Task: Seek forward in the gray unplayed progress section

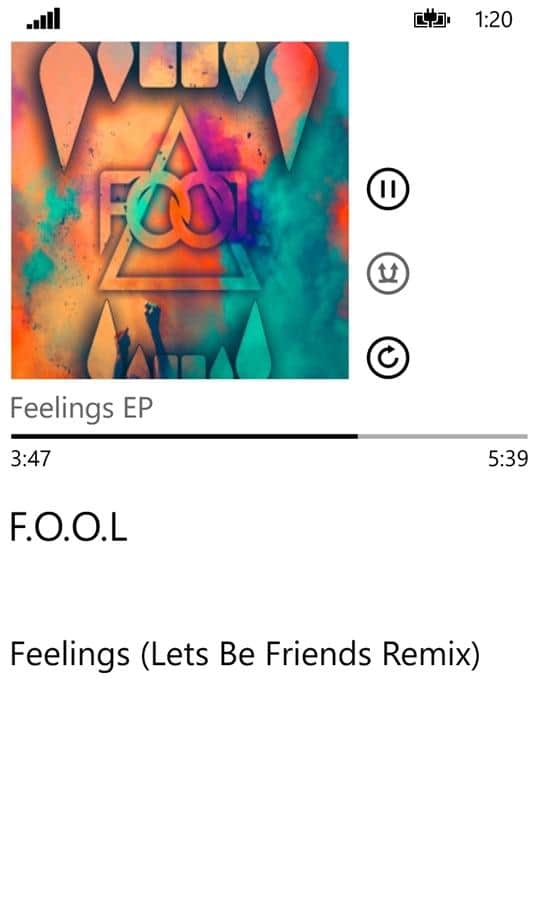Action: point(442,437)
